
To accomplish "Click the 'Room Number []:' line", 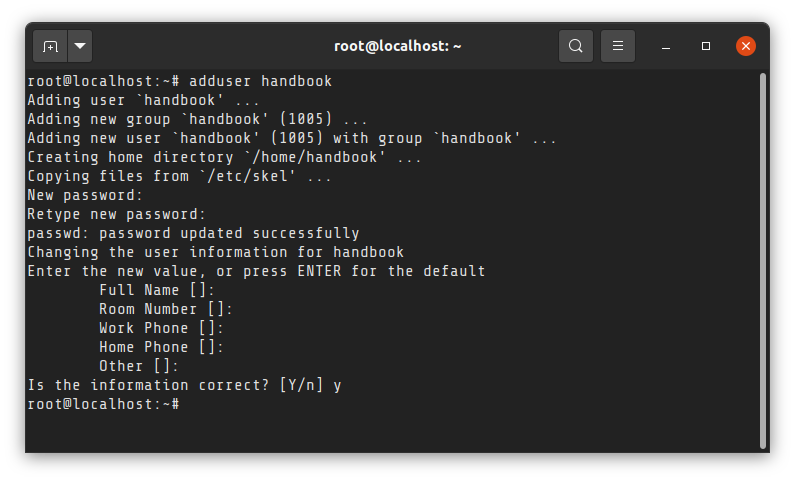I will click(166, 309).
